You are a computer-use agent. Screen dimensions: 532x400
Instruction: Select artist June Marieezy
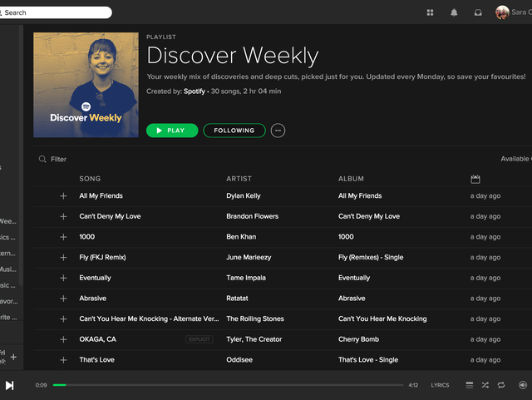click(249, 258)
